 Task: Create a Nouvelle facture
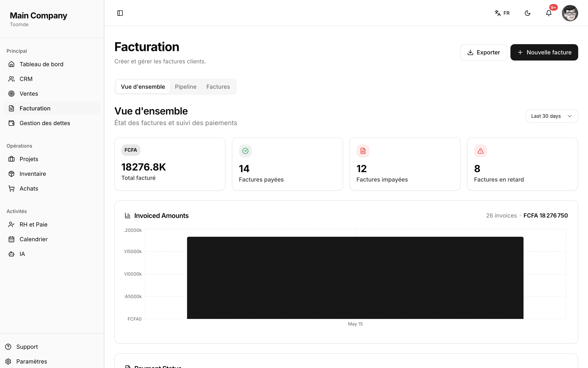pyautogui.click(x=544, y=52)
